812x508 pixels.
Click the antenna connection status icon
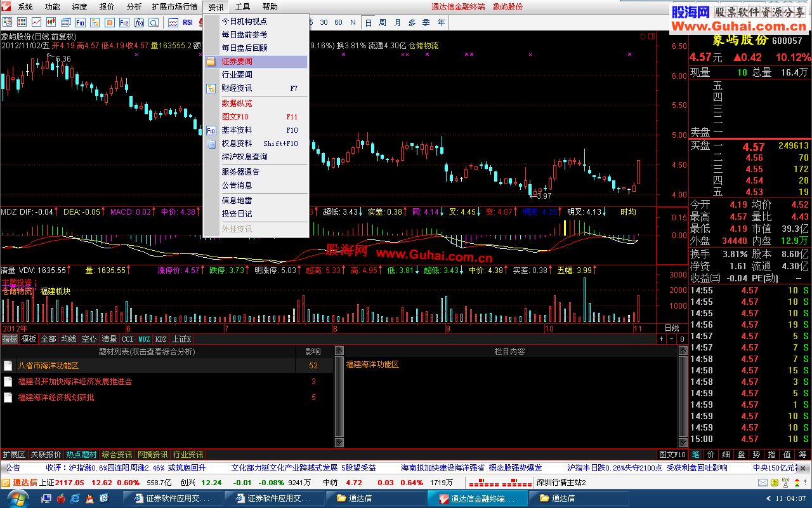[x=785, y=483]
